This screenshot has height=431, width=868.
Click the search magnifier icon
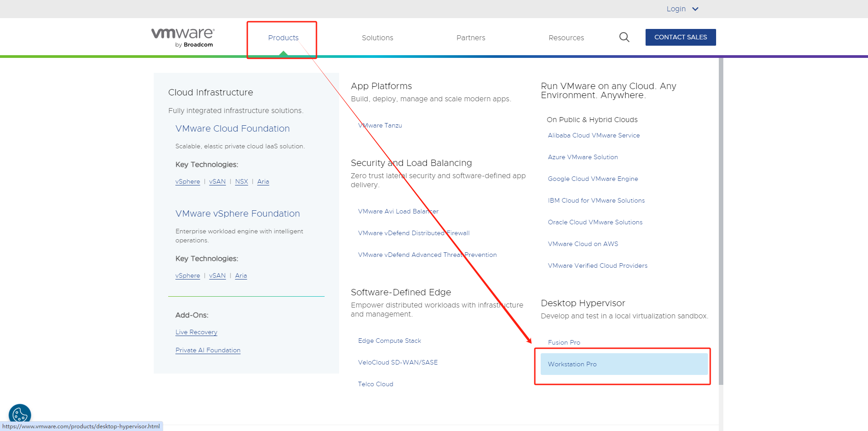(624, 37)
